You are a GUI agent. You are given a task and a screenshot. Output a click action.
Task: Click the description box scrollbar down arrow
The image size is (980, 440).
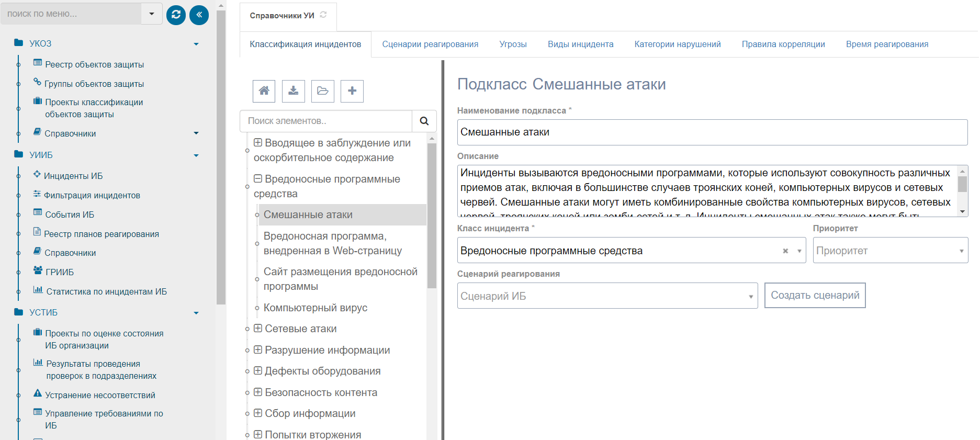coord(962,211)
